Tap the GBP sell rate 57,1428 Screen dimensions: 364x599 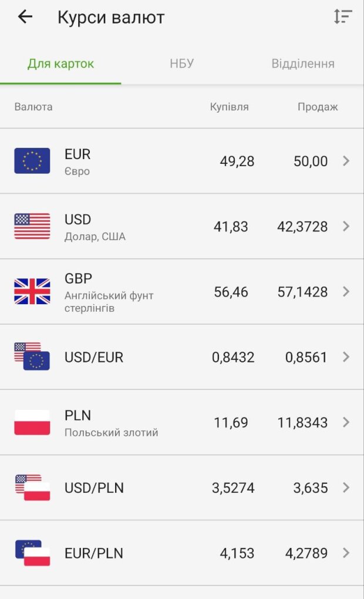(x=302, y=292)
